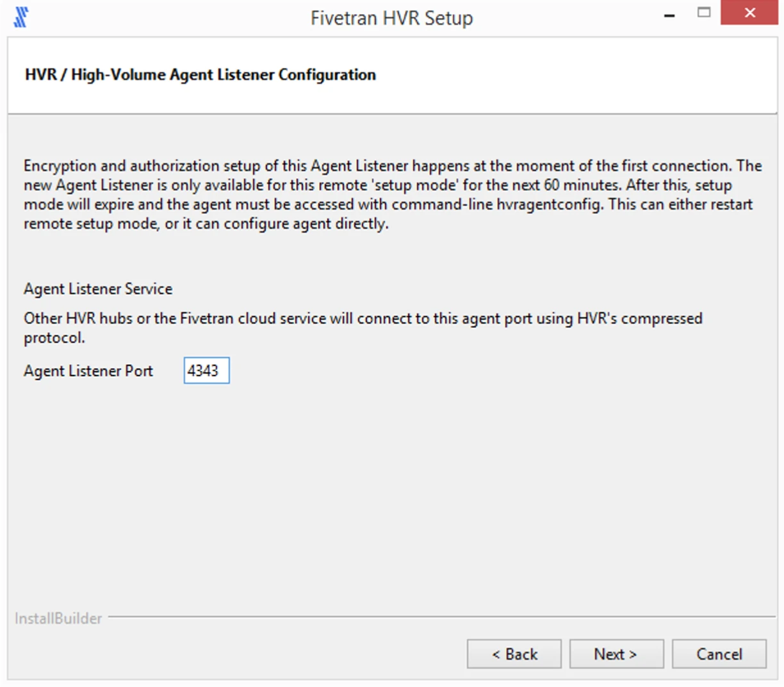Viewport: 784px width, 687px height.
Task: Select the Agent Listener Port field
Action: 206,370
